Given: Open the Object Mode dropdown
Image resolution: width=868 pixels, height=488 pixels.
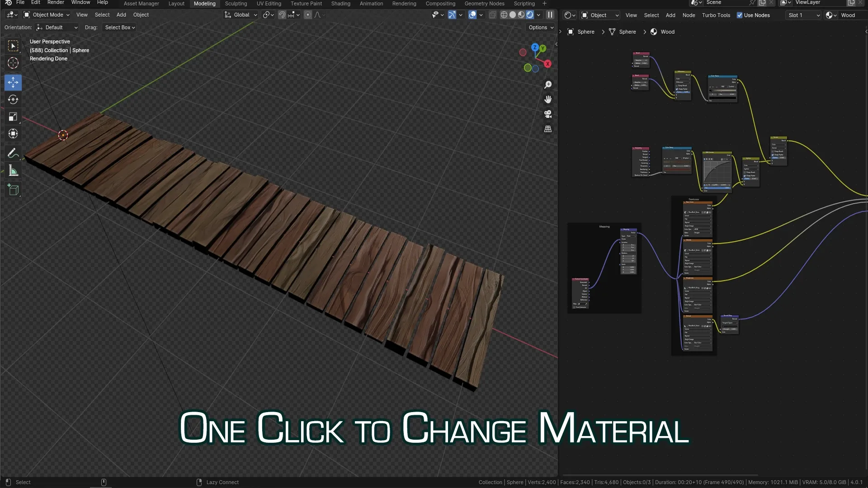Looking at the screenshot, I should [46, 15].
